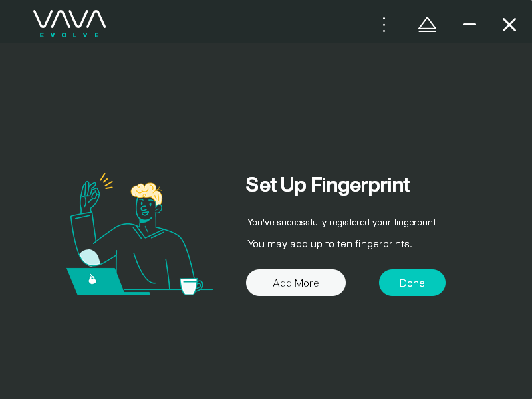The image size is (532, 399).
Task: Click the coffee cup in the illustration
Action: (191, 286)
